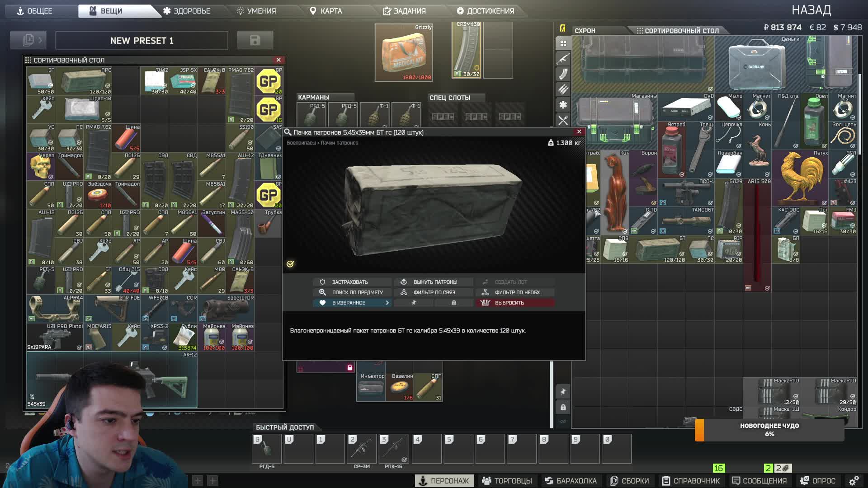Select the Инъектор case item
868x488 pixels.
[371, 387]
